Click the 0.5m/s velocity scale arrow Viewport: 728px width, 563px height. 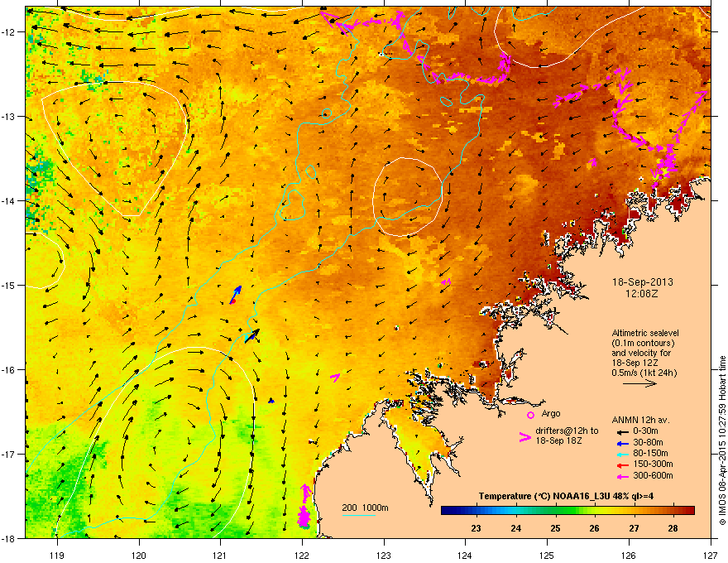point(639,383)
